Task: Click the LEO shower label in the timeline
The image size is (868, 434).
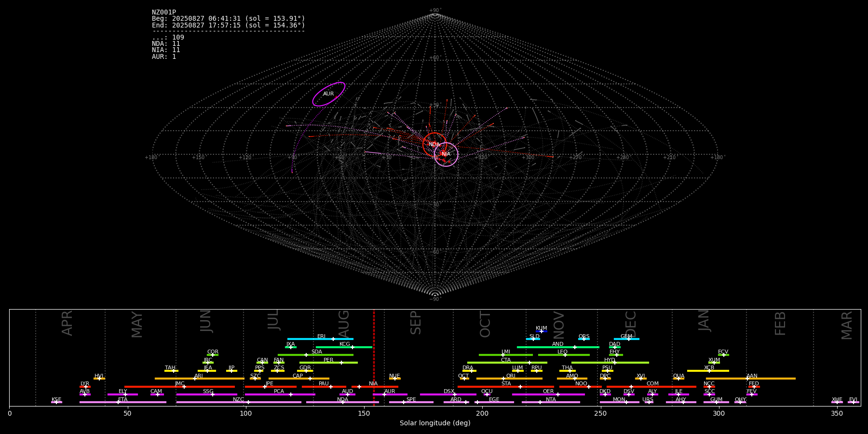Action: pyautogui.click(x=563, y=352)
